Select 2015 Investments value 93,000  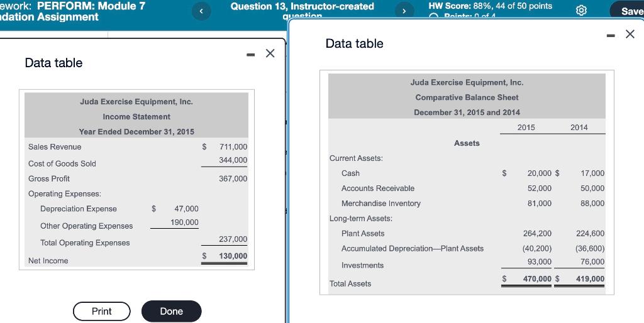540,262
